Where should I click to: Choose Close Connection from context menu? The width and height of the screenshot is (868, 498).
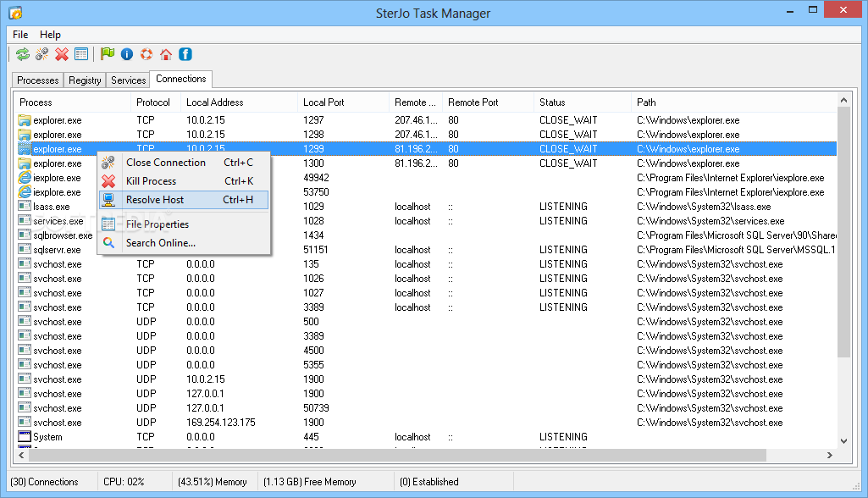pos(183,163)
